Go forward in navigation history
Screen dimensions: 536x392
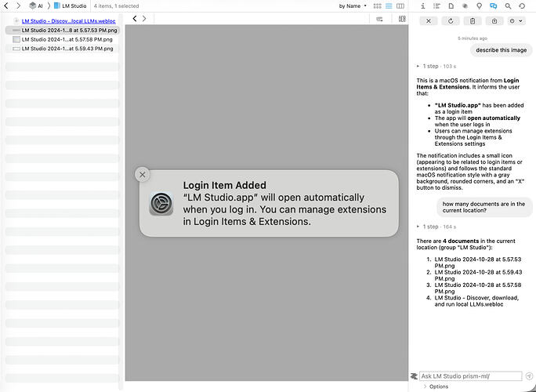click(x=19, y=5)
